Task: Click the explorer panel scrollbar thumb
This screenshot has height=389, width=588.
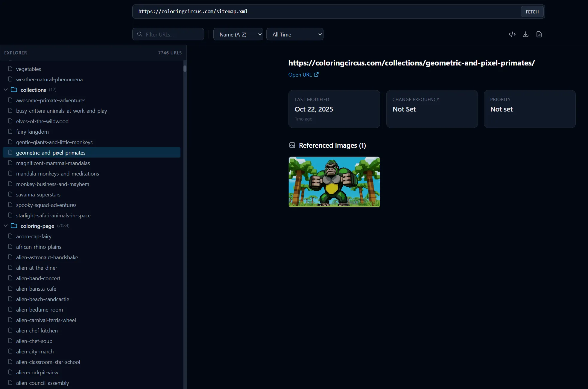Action: [x=185, y=69]
